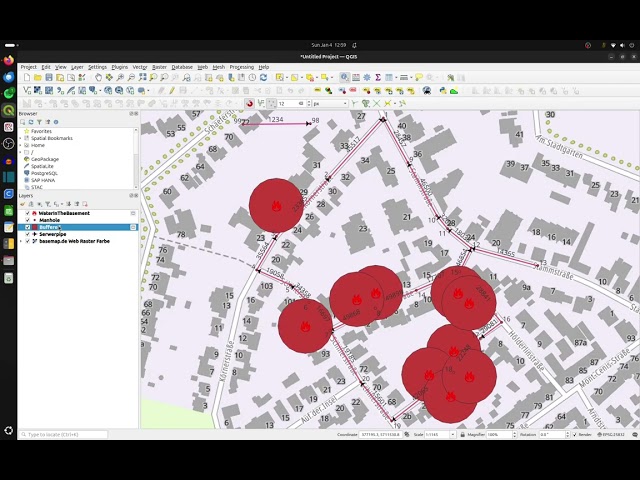640x480 pixels.
Task: Save the project with the floppy disk icon
Action: 49,78
